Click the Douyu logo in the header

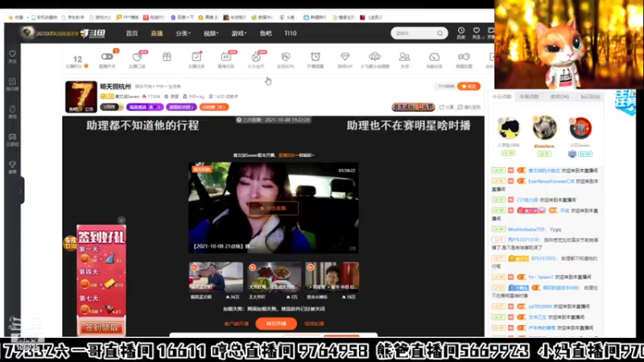93,33
